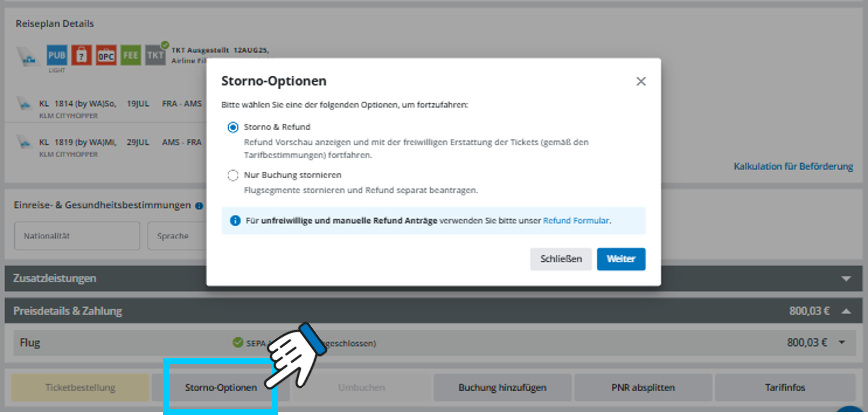Expand the Zusatzleistungen section

(x=846, y=279)
